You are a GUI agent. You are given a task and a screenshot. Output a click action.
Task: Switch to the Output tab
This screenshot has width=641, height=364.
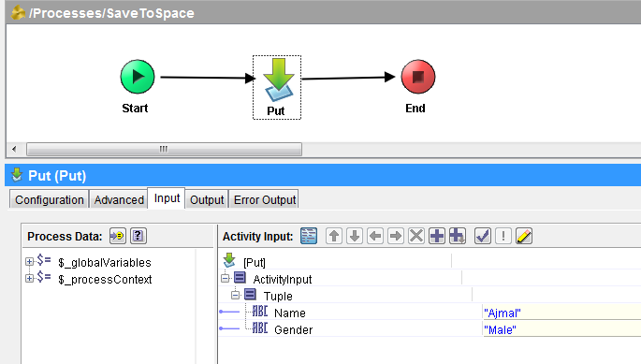tap(207, 199)
